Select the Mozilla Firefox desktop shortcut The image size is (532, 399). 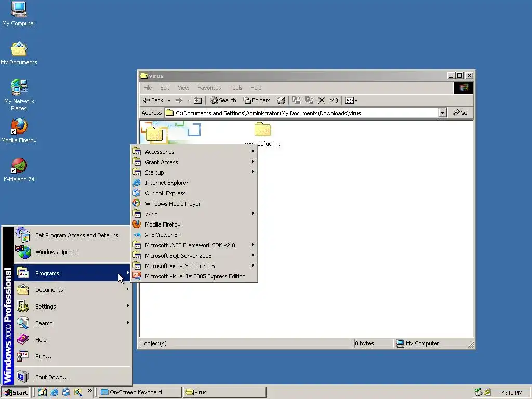coord(19,130)
